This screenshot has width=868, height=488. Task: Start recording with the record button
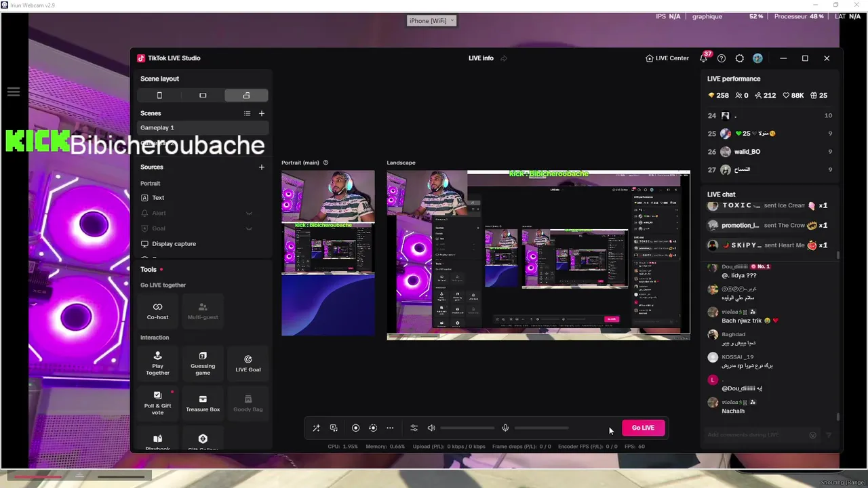[355, 428]
